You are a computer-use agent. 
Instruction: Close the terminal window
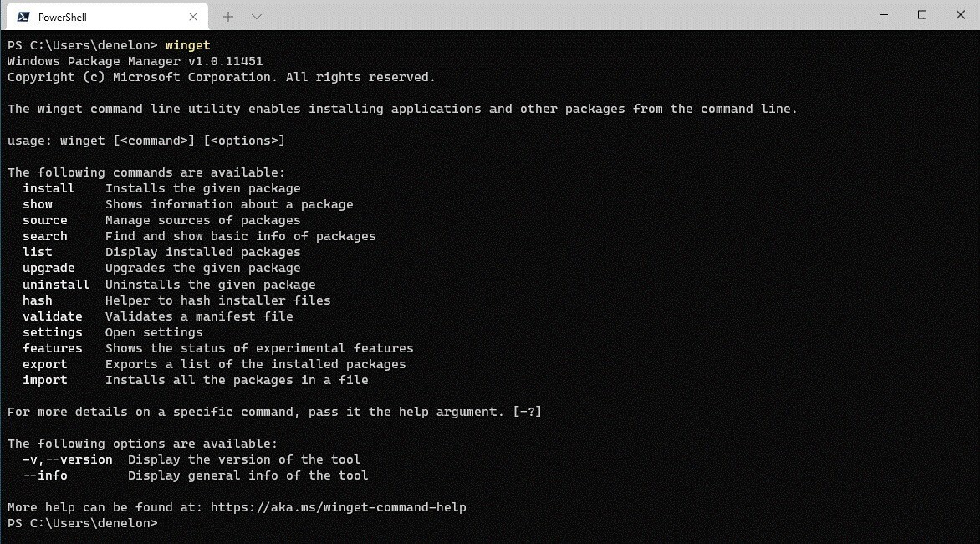[961, 15]
